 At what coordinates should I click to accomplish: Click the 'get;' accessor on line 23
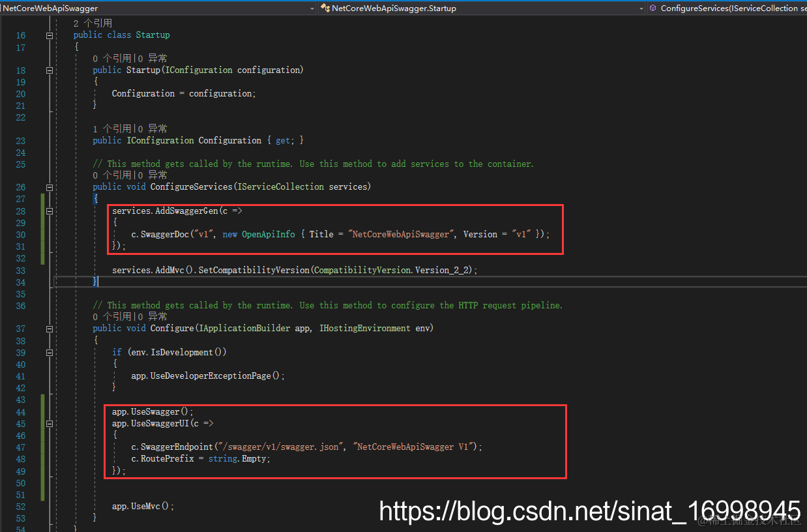285,141
